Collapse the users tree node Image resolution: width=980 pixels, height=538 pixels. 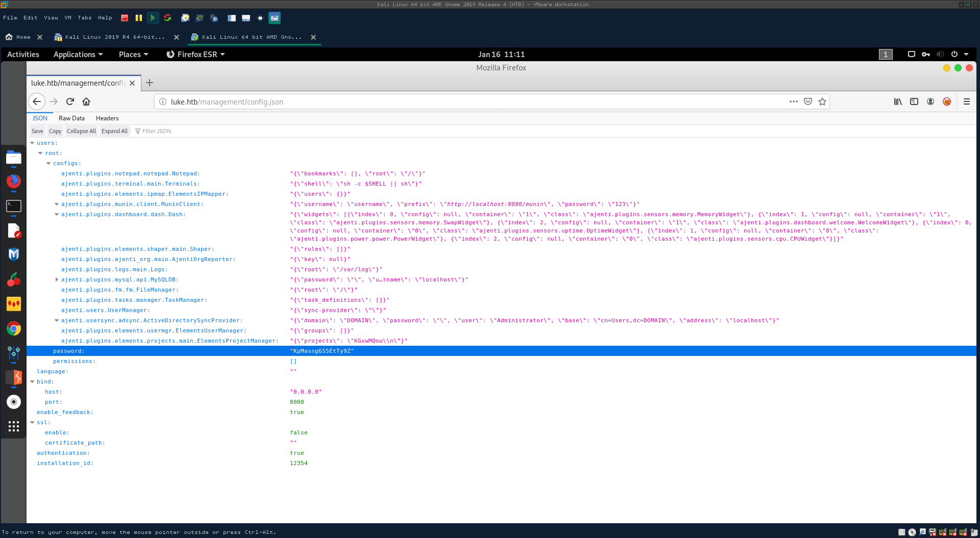(32, 143)
